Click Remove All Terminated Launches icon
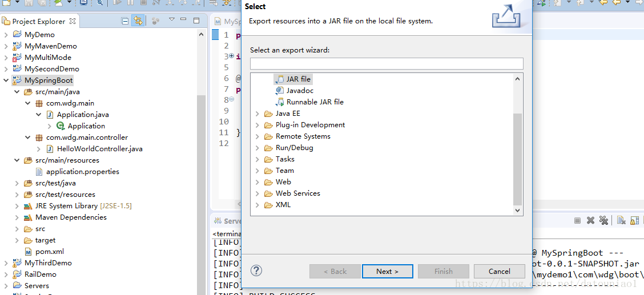The height and width of the screenshot is (295, 644). click(x=603, y=221)
